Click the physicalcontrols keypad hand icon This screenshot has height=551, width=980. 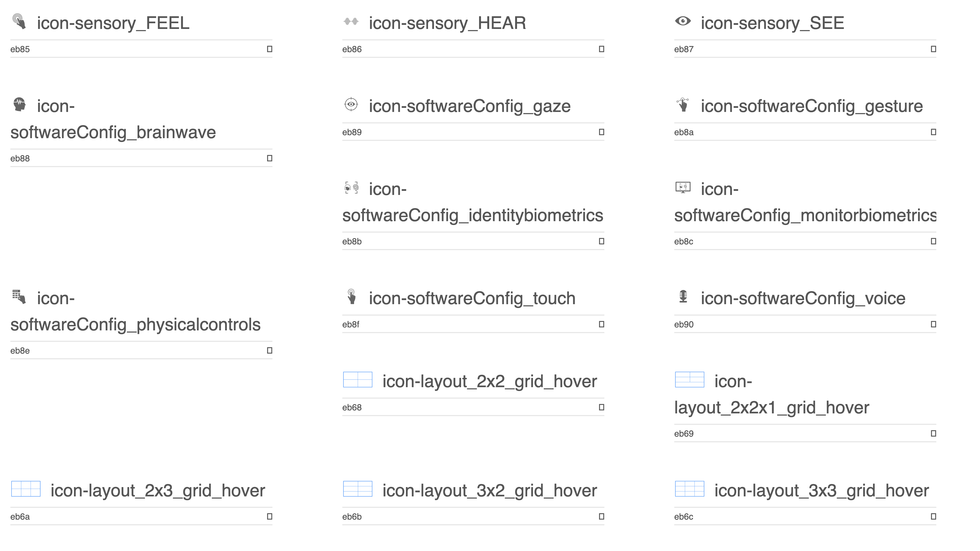(x=19, y=297)
